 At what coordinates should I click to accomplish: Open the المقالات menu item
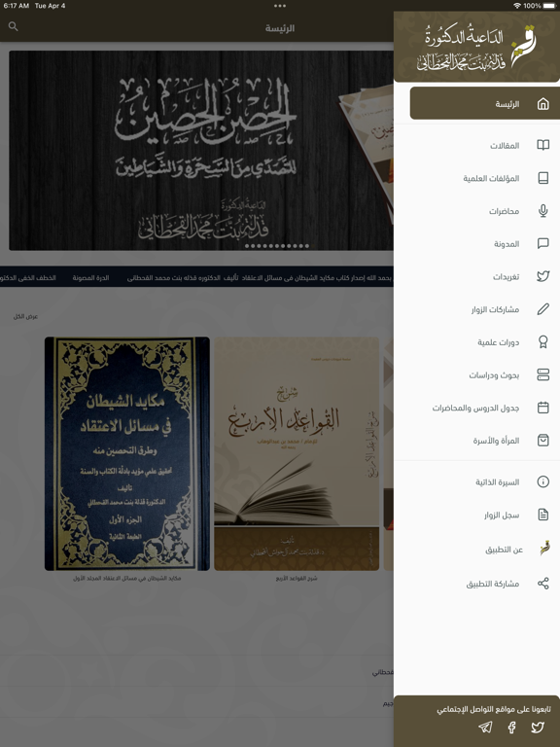[x=476, y=145]
